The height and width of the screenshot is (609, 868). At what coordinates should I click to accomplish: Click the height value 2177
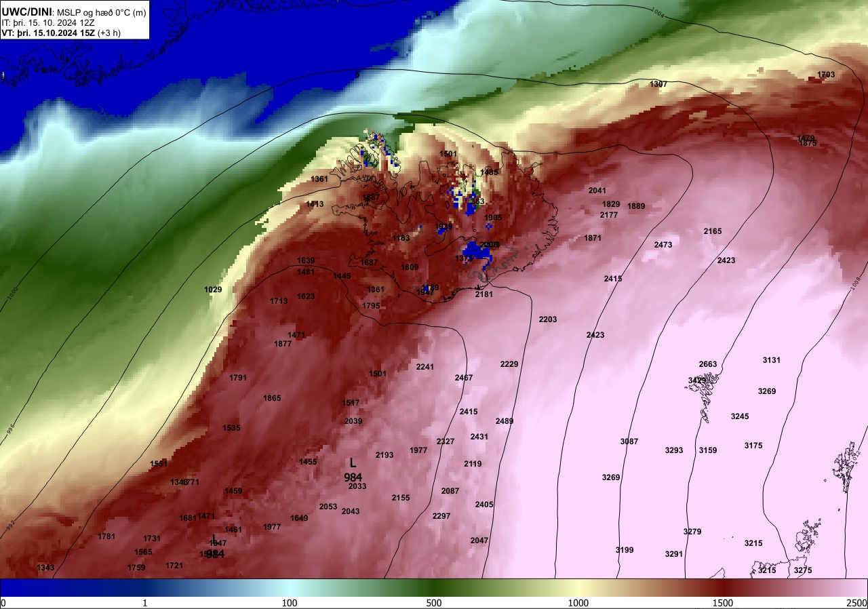click(x=609, y=215)
